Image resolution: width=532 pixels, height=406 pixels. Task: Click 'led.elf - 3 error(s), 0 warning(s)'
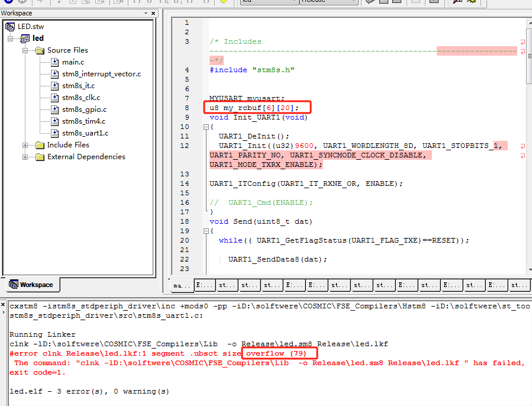[x=89, y=391]
